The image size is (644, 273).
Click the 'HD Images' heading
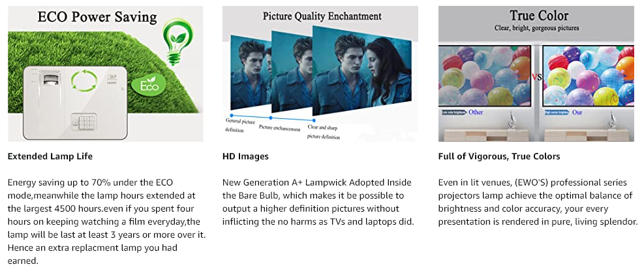245,156
